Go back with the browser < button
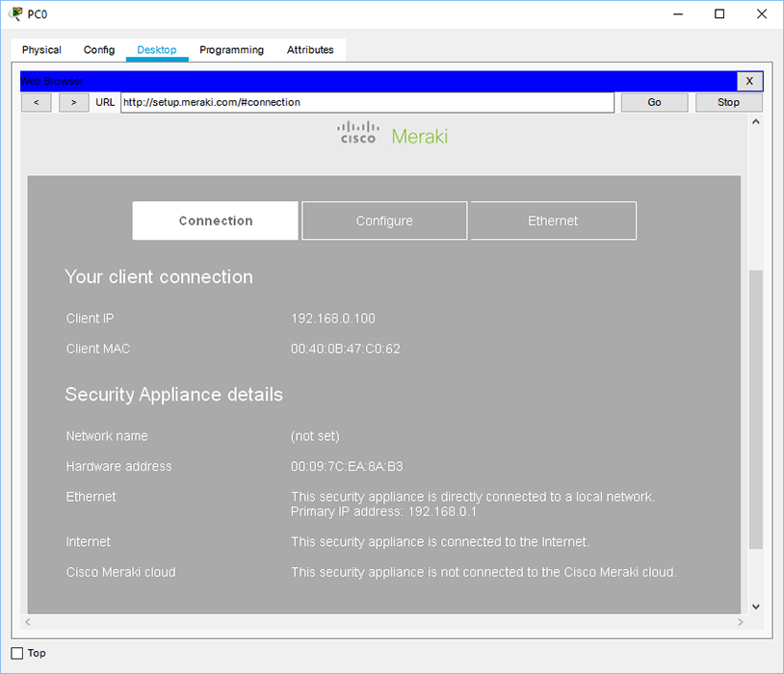 coord(36,102)
